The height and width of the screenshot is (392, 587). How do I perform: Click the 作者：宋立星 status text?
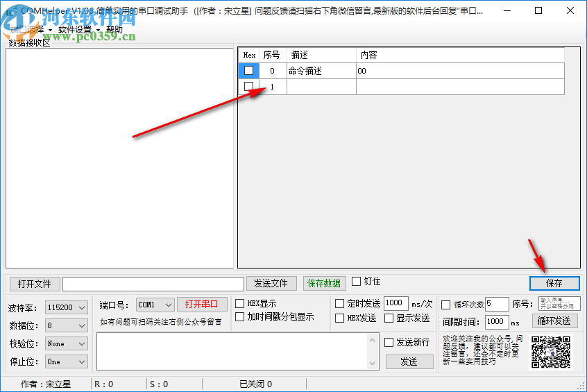pyautogui.click(x=46, y=384)
